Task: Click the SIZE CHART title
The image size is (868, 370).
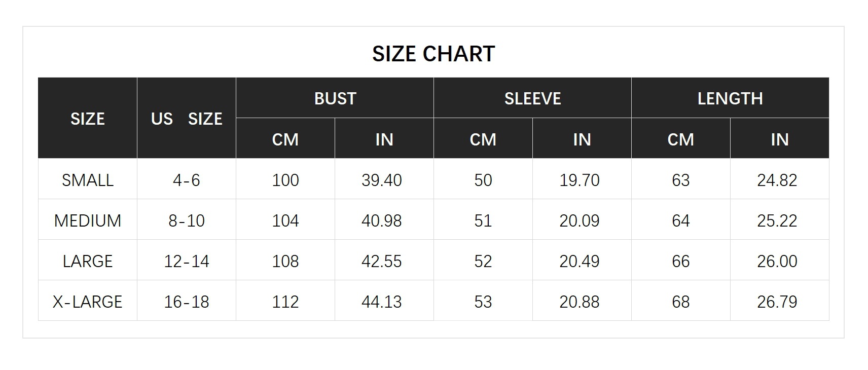Action: click(x=433, y=54)
